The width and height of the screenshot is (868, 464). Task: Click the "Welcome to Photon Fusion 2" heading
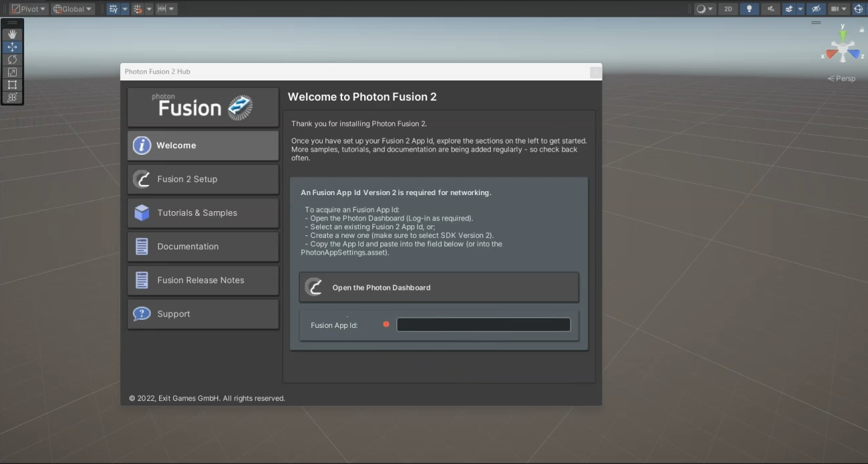(362, 97)
